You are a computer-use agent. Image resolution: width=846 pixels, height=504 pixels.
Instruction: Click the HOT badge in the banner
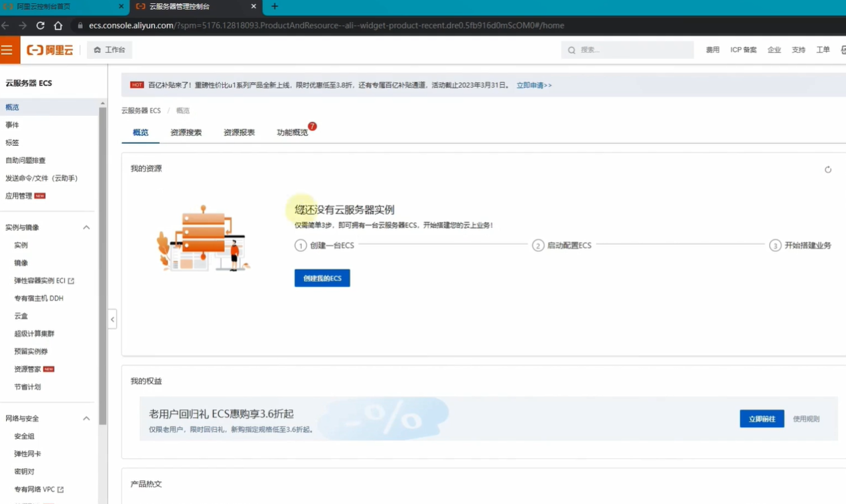pyautogui.click(x=137, y=85)
